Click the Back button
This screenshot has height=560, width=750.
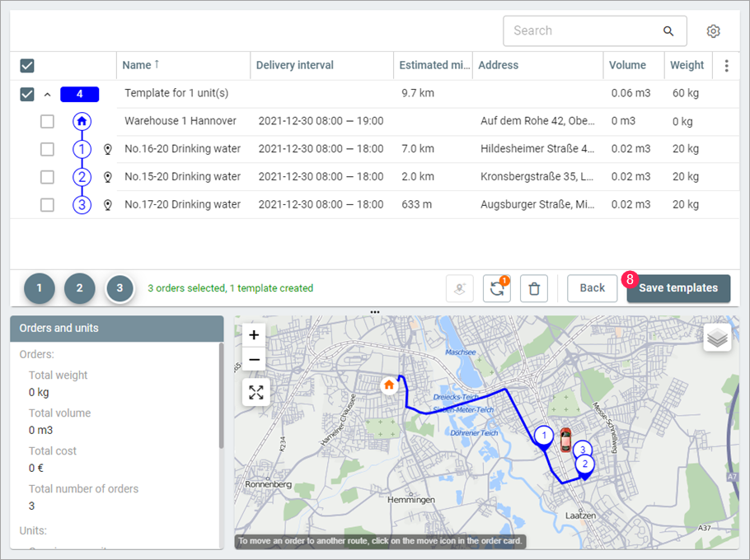592,288
